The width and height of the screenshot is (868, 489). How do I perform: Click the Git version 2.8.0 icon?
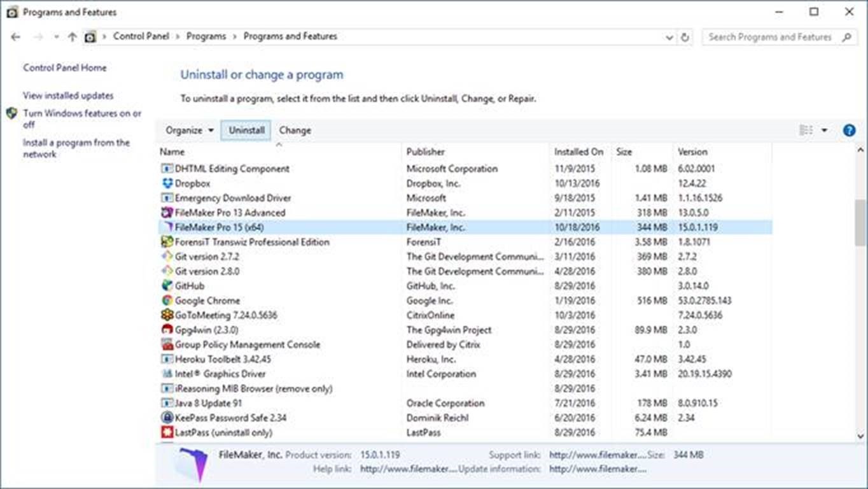click(x=167, y=271)
